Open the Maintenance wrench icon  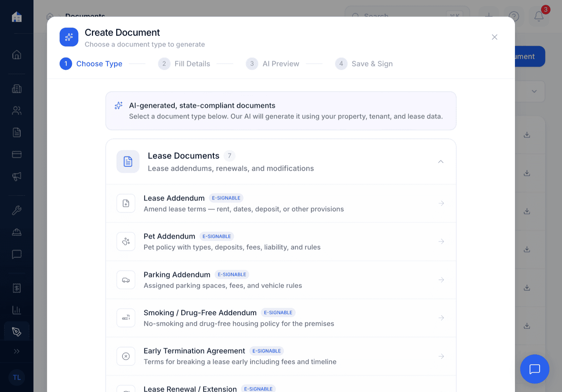coord(17,210)
